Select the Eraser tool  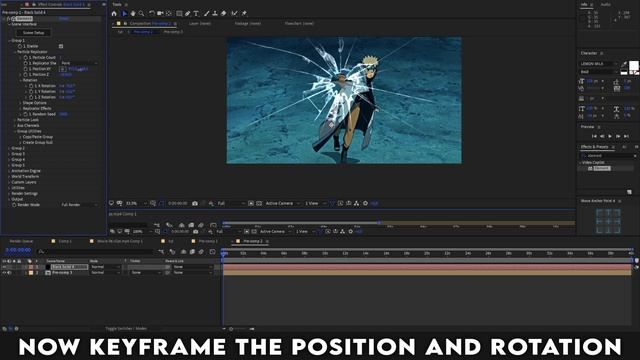tap(223, 13)
